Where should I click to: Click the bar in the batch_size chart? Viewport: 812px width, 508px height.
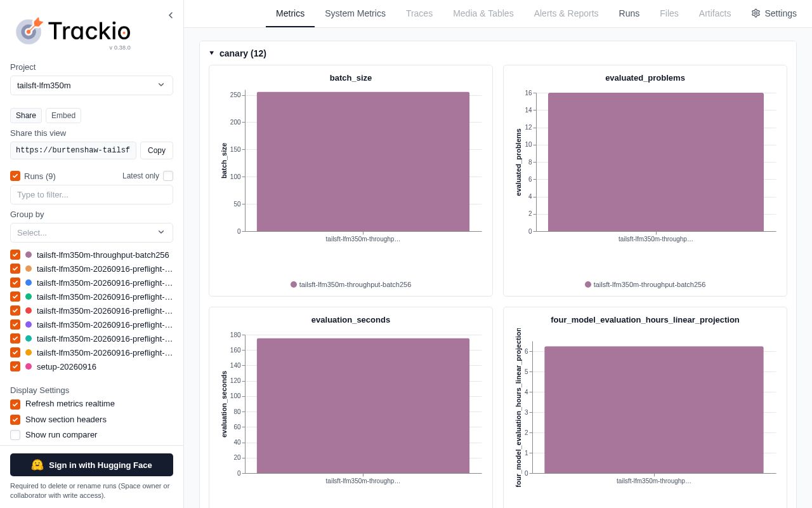[x=363, y=162]
